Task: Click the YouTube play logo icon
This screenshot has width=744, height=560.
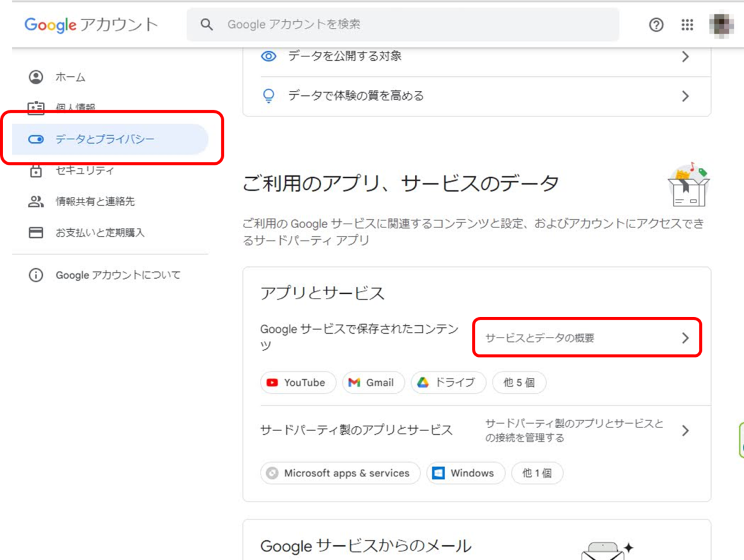Action: (272, 383)
